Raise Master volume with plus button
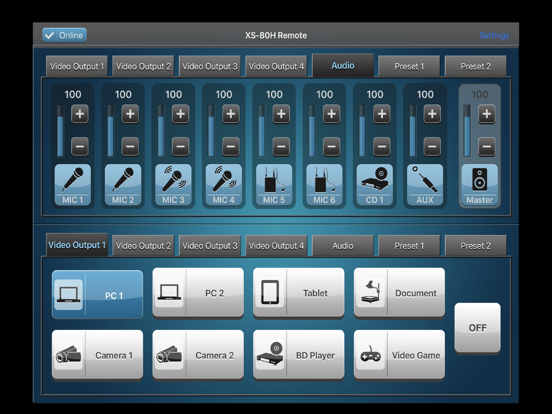Viewport: 552px width, 414px height. (x=487, y=114)
